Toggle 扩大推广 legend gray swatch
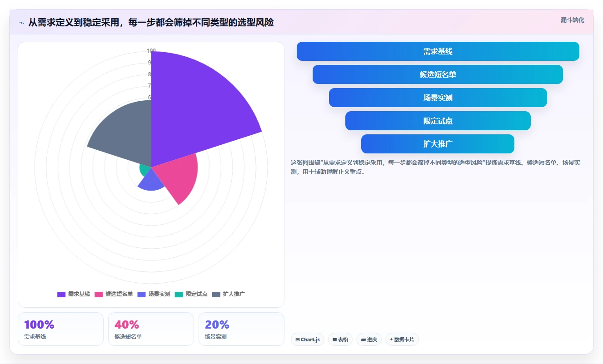The width and height of the screenshot is (603, 364). click(216, 294)
